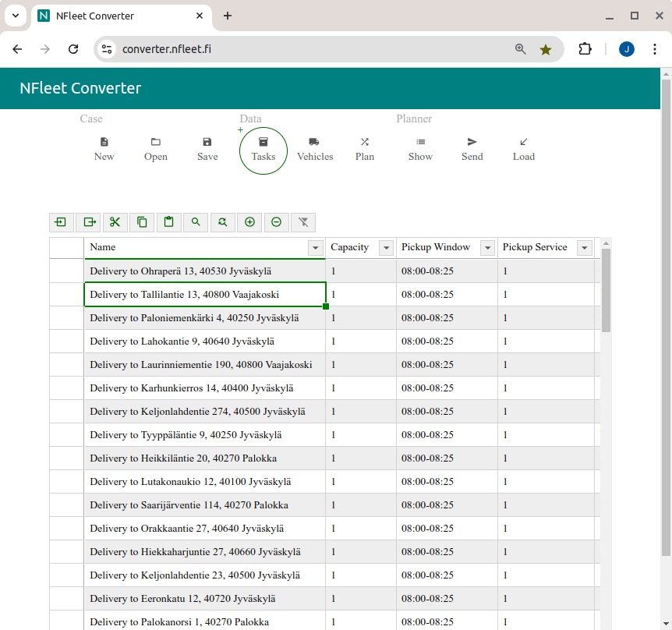Click the export data toolbar icon
672x630 pixels.
pyautogui.click(x=88, y=222)
